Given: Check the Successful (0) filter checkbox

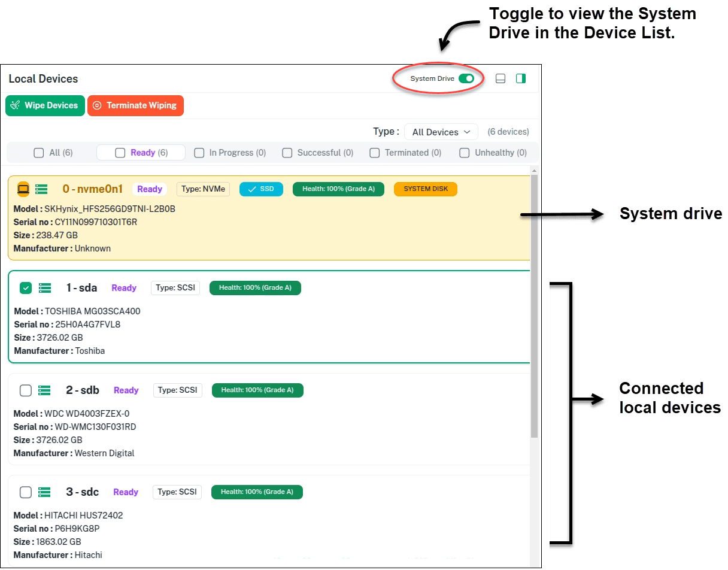Looking at the screenshot, I should [x=287, y=153].
